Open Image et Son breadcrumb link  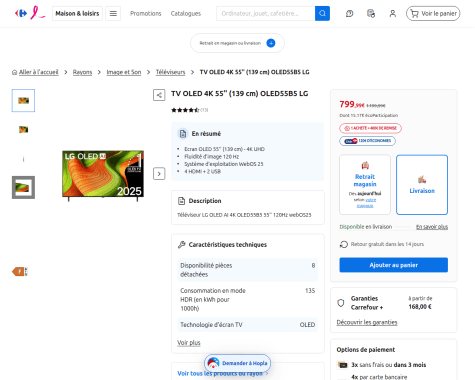pyautogui.click(x=124, y=72)
